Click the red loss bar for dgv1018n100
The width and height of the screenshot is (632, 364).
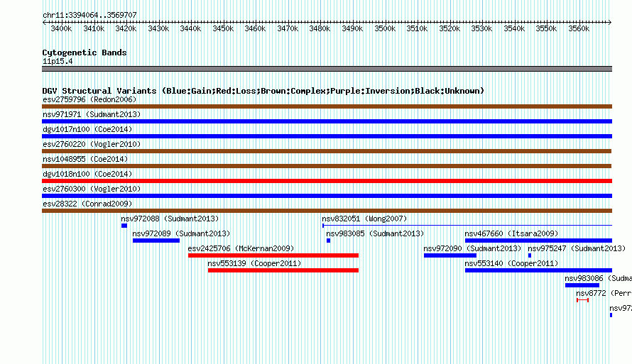(327, 181)
